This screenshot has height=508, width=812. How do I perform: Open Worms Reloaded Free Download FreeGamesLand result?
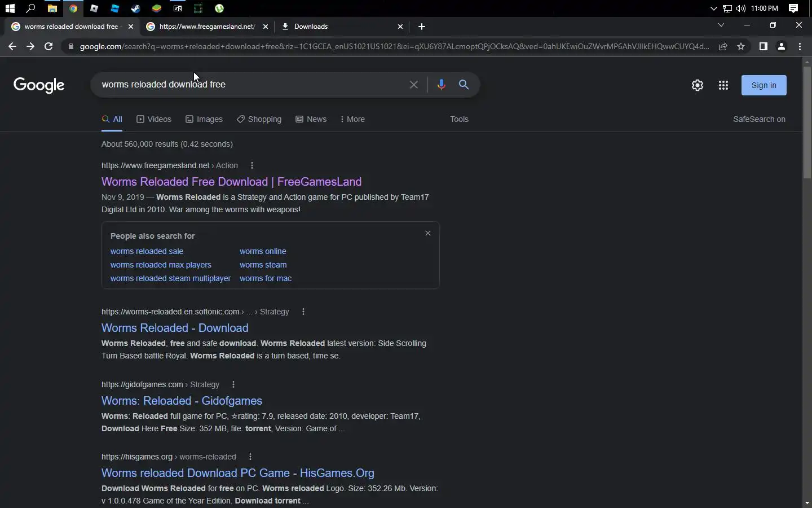tap(231, 182)
